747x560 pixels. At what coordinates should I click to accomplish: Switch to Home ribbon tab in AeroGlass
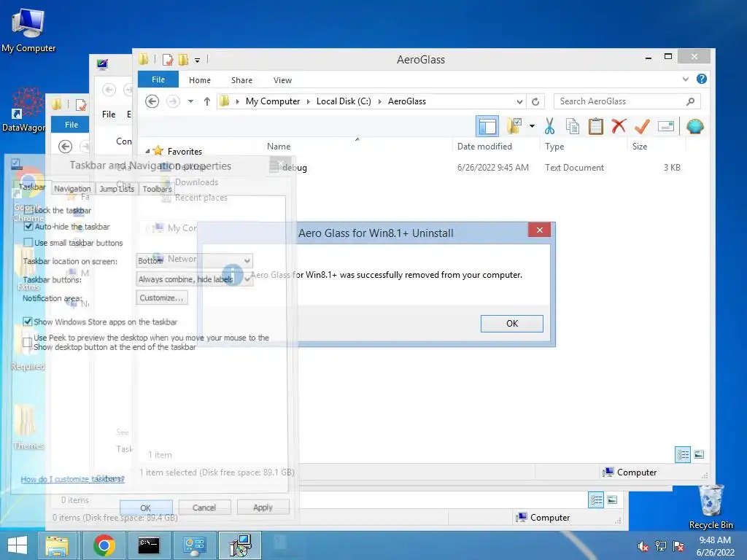pos(200,80)
